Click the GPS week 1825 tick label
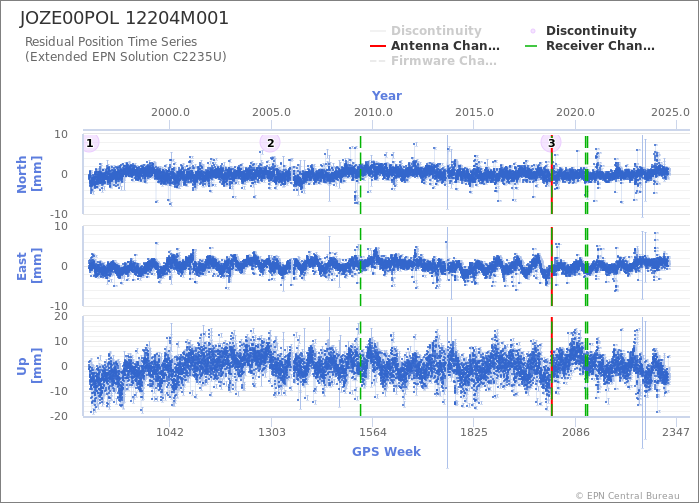 point(474,432)
